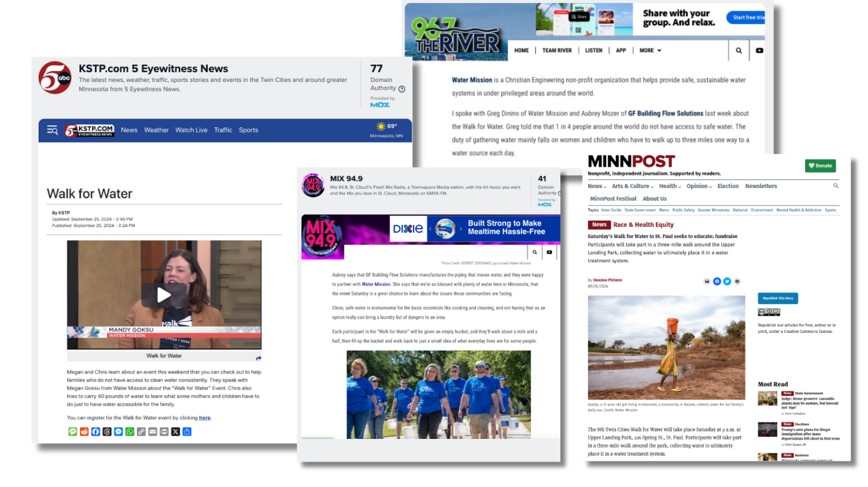Screen dimensions: 868x487
Task: Click the photo of girl carrying orange bucket
Action: 666,347
